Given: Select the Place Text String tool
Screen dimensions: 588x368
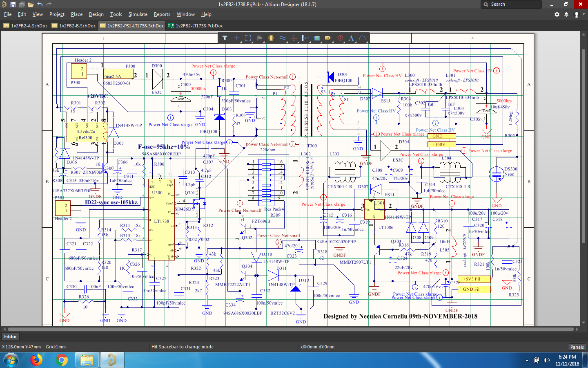Looking at the screenshot, I should [351, 38].
